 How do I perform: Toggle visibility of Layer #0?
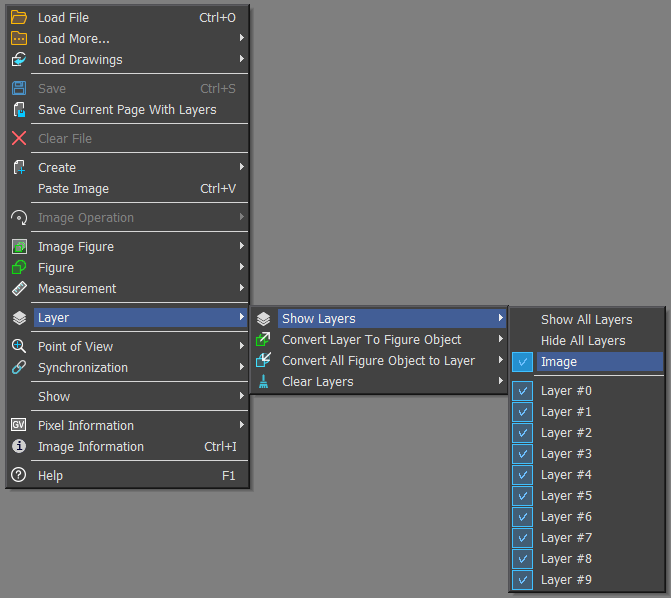[523, 391]
